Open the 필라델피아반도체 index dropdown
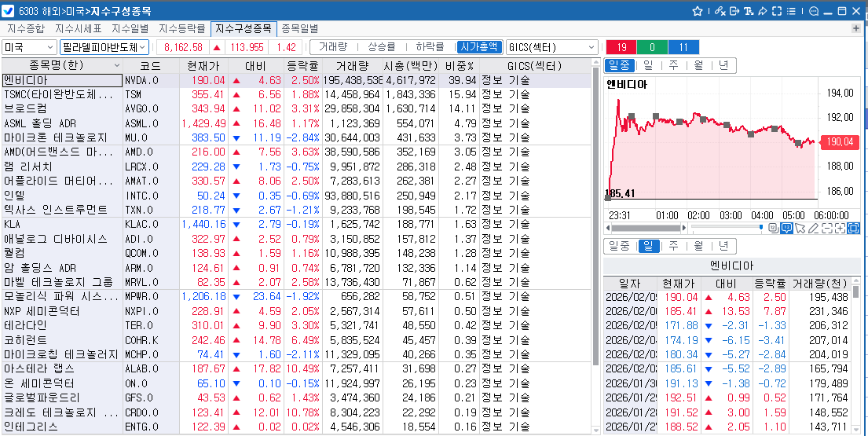868x436 pixels. 104,47
